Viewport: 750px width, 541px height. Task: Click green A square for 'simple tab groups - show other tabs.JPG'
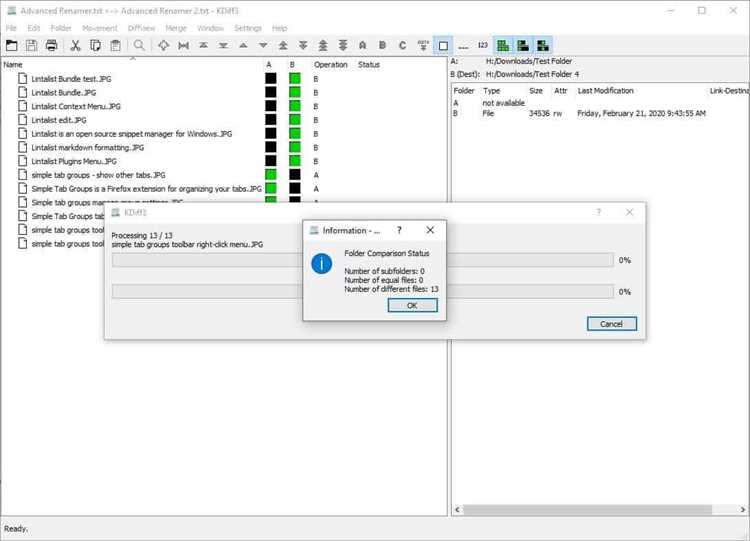point(271,175)
